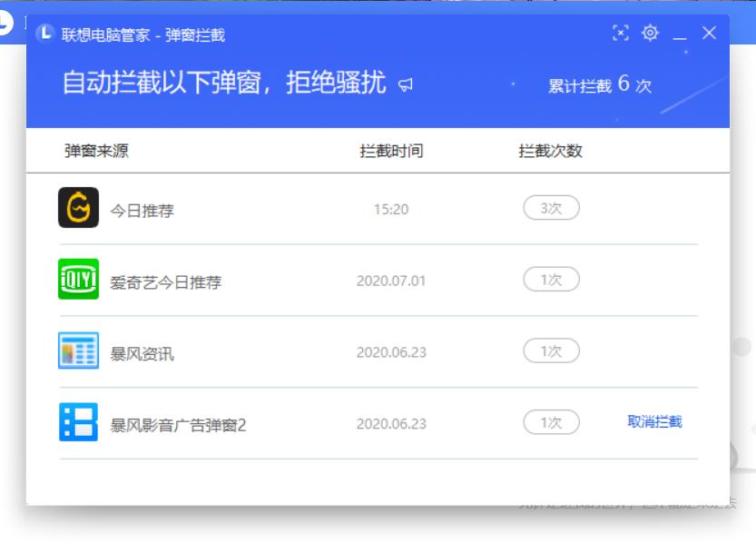Select the 今日推荐 popup source row
The width and height of the screenshot is (756, 543).
click(145, 212)
